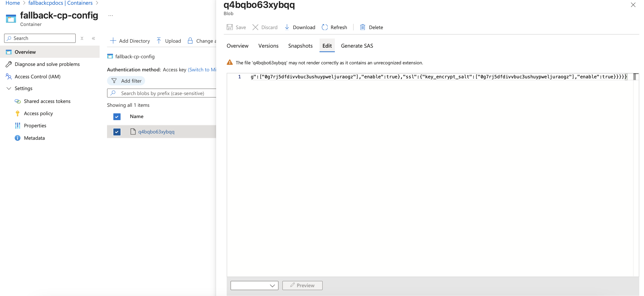Collapse the Settings section
Screen dimensions: 644x296
pyautogui.click(x=9, y=89)
